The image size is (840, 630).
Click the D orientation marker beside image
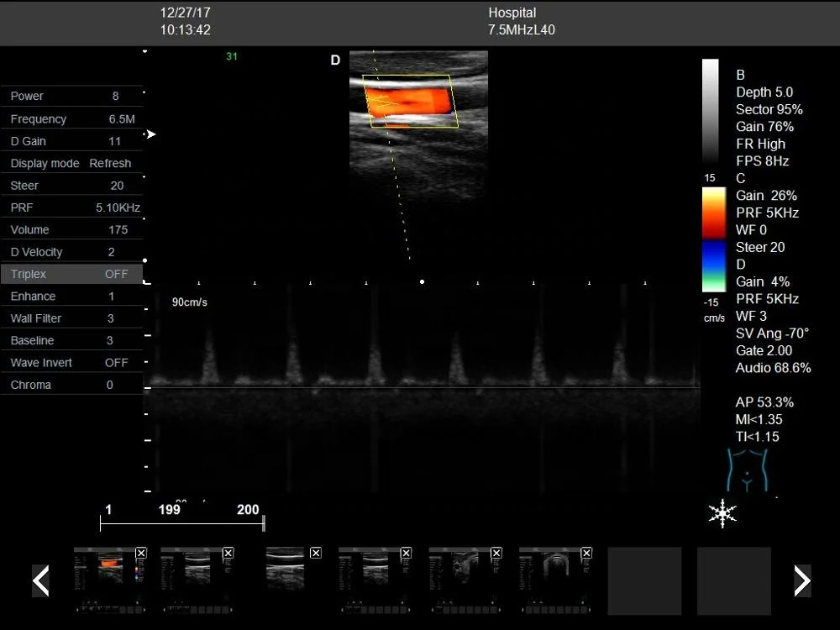[x=335, y=60]
